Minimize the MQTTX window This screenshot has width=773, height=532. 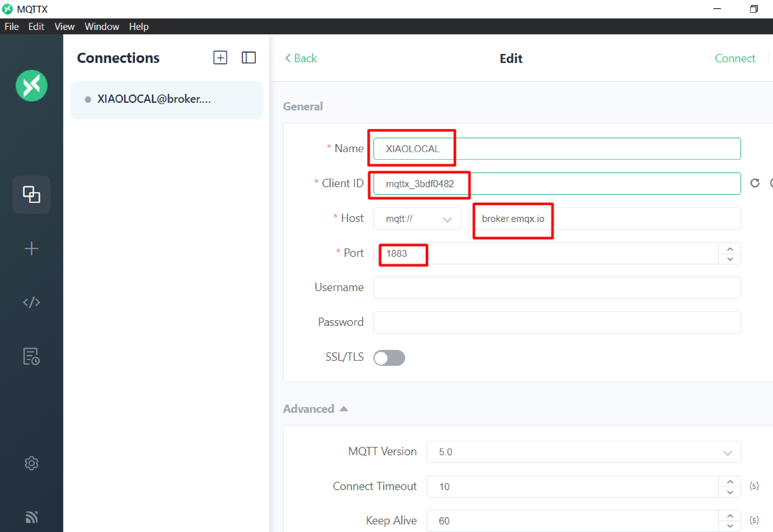pyautogui.click(x=717, y=9)
